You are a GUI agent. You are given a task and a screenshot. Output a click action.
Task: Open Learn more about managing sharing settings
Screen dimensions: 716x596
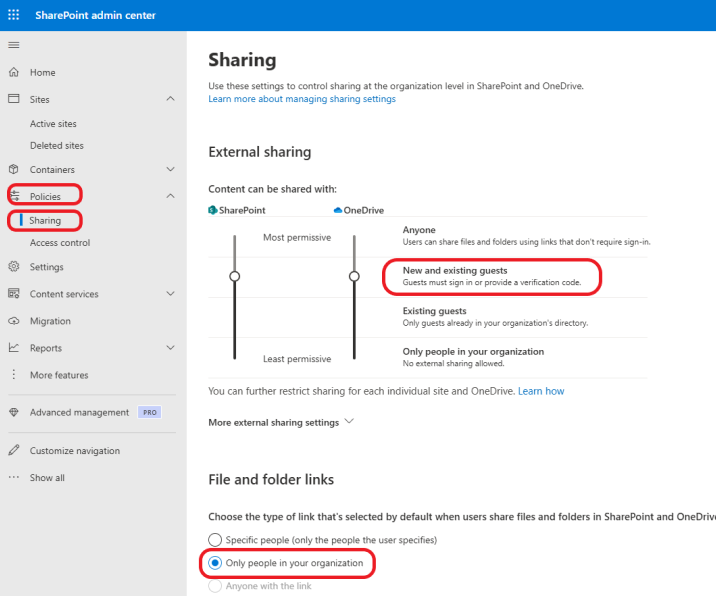tap(302, 99)
